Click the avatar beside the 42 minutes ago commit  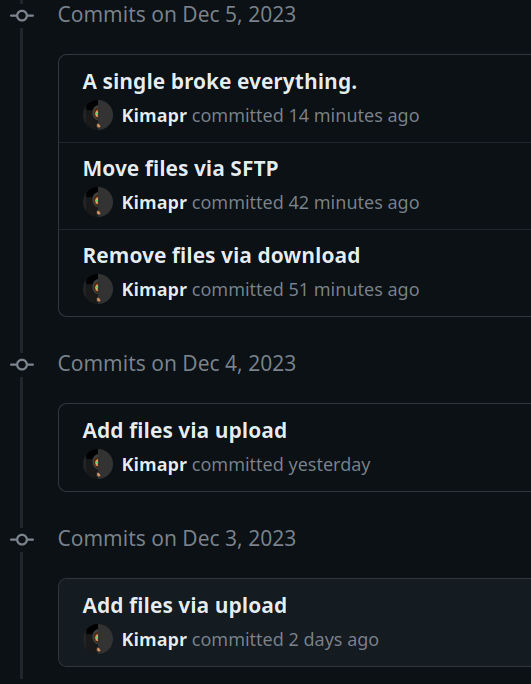98,202
